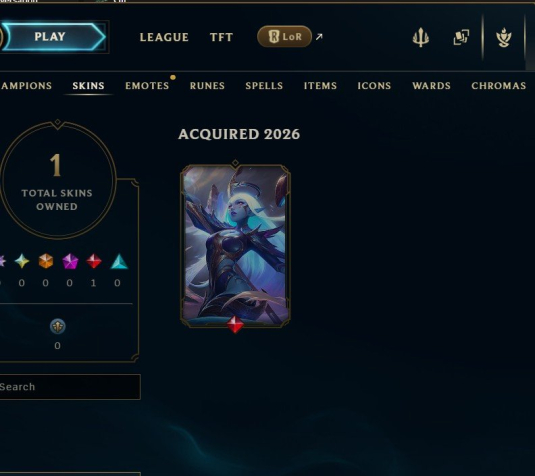535x476 pixels.
Task: Click the red Epic tier gem icon
Action: click(94, 261)
